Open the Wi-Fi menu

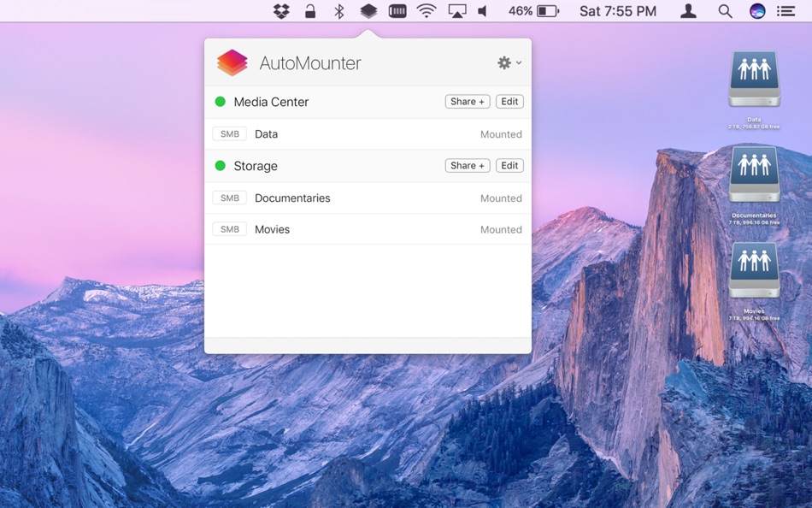click(427, 11)
